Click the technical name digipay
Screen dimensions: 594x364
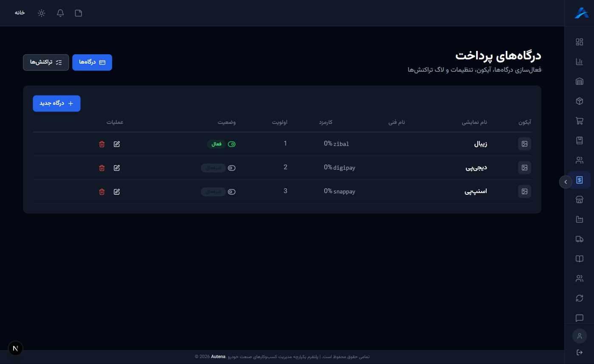pos(345,168)
